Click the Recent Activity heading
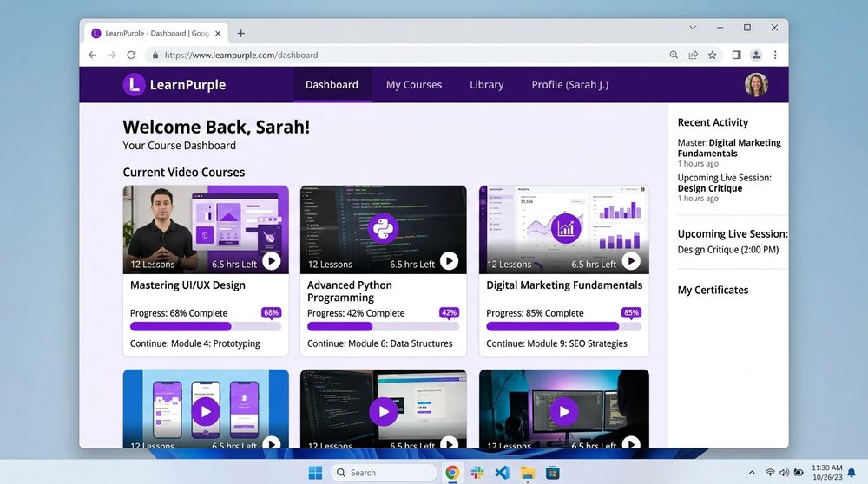Viewport: 868px width, 484px height. point(713,122)
